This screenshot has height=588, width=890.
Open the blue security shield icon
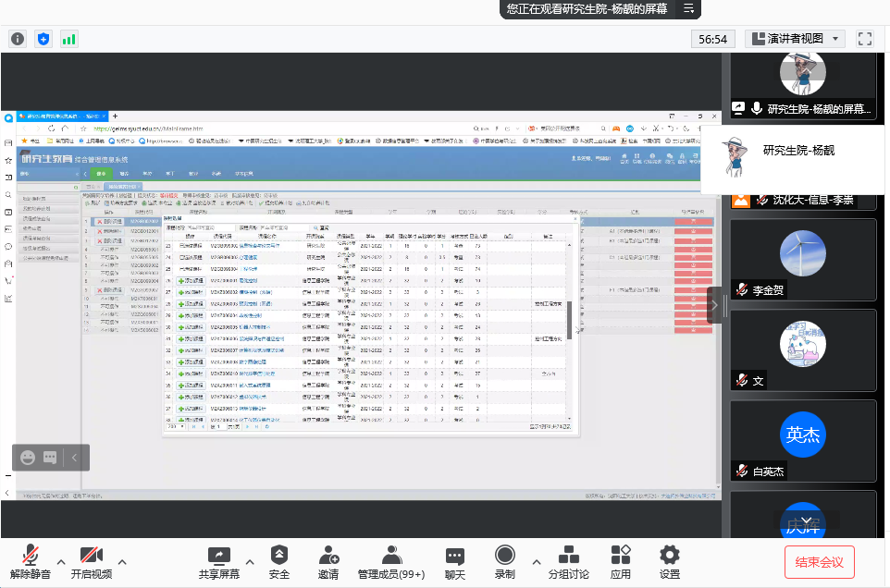(43, 39)
